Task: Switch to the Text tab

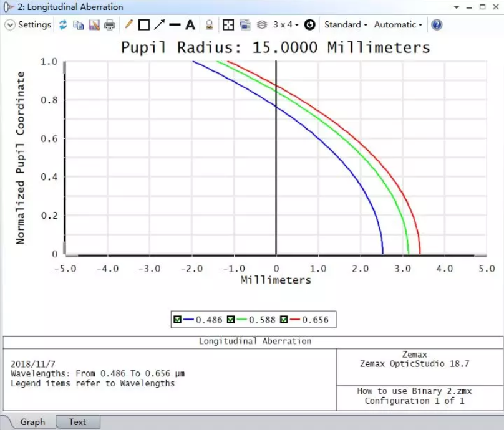Action: coord(77,422)
